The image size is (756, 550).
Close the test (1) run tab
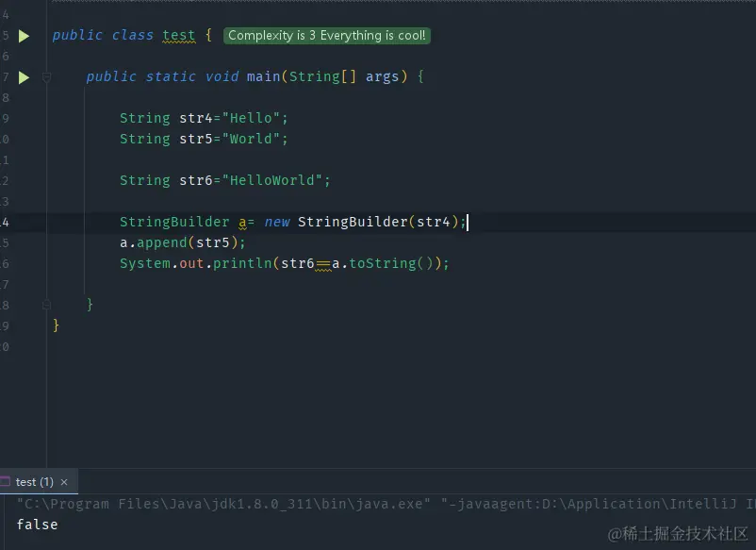[x=64, y=482]
